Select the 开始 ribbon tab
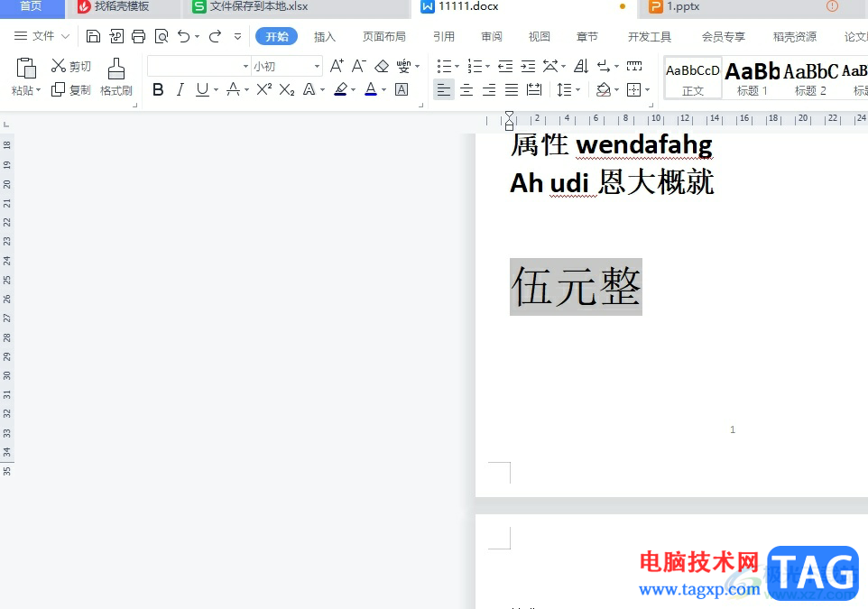The width and height of the screenshot is (868, 609). coord(277,36)
